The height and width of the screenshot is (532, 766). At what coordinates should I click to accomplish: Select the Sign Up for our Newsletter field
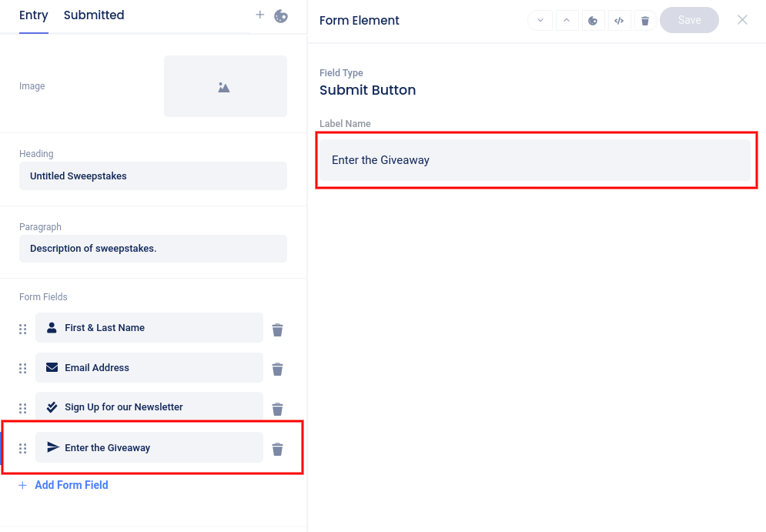tap(149, 407)
